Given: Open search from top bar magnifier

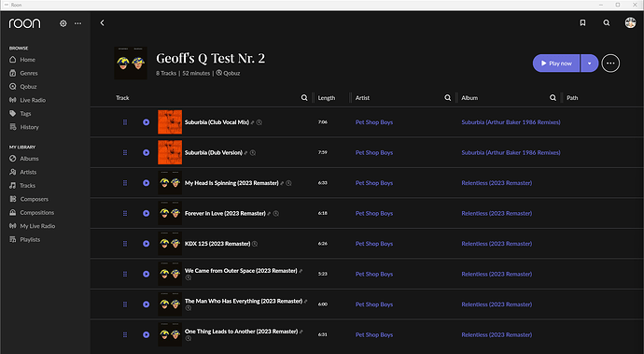Looking at the screenshot, I should click(x=607, y=23).
